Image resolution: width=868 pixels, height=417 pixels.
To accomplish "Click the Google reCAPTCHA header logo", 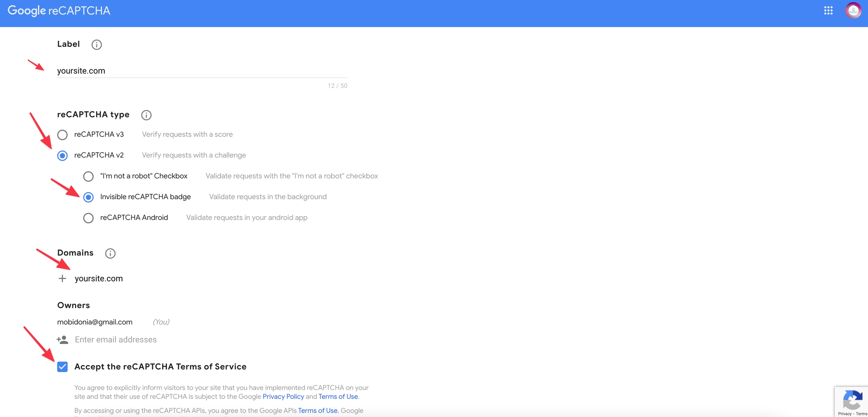I will [x=59, y=11].
